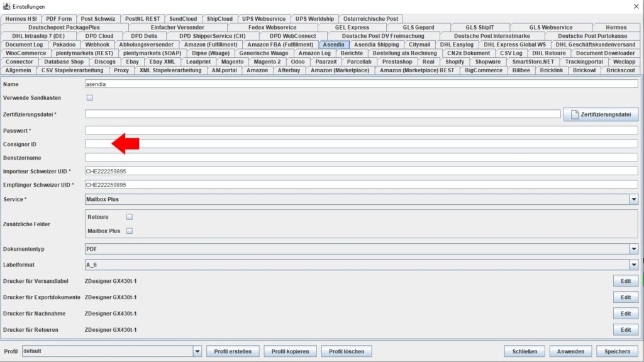
Task: Select the Prestashop tab
Action: (397, 62)
